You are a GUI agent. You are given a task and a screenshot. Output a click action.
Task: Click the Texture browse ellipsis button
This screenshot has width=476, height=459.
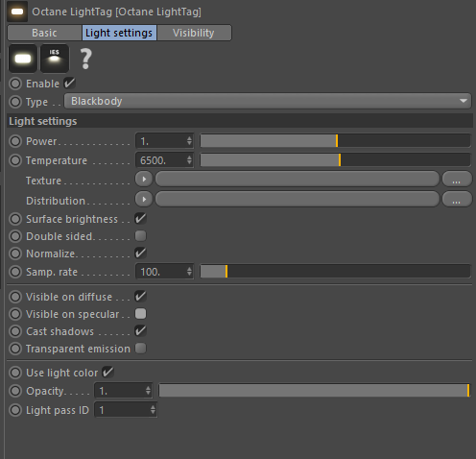457,179
